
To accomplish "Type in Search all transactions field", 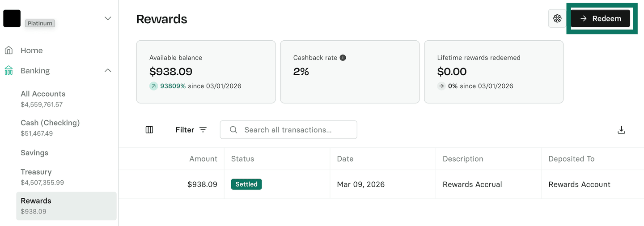I will pyautogui.click(x=295, y=130).
